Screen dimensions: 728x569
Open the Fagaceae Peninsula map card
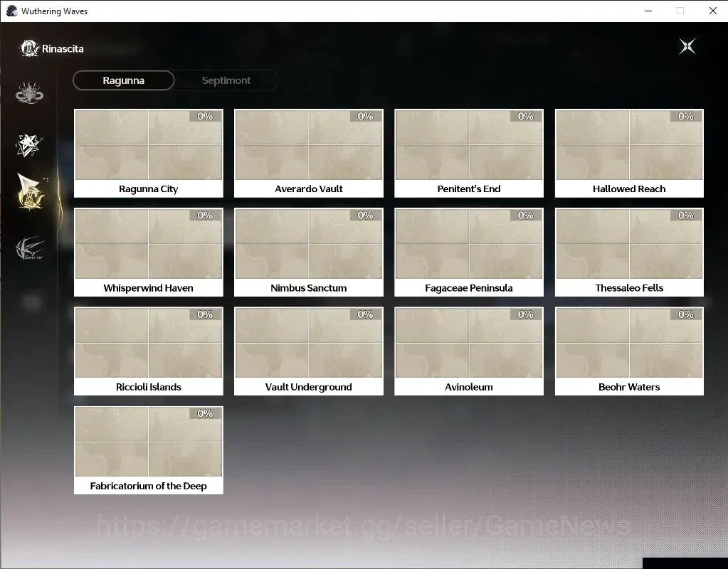tap(469, 252)
